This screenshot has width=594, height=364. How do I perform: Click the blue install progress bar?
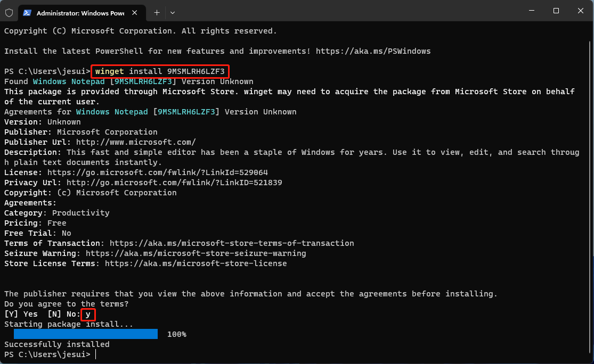[x=86, y=334]
